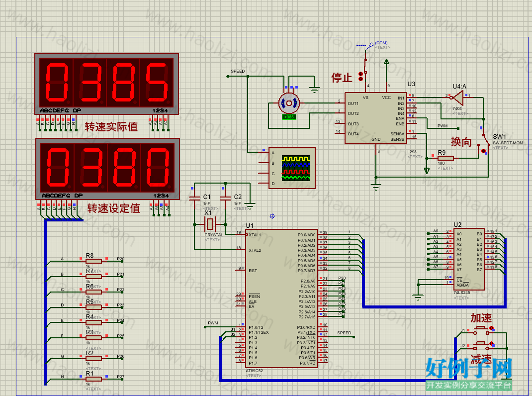Click the SPEED label at P3.2/INT0
Viewport: 532px width, 396px height.
pos(344,333)
